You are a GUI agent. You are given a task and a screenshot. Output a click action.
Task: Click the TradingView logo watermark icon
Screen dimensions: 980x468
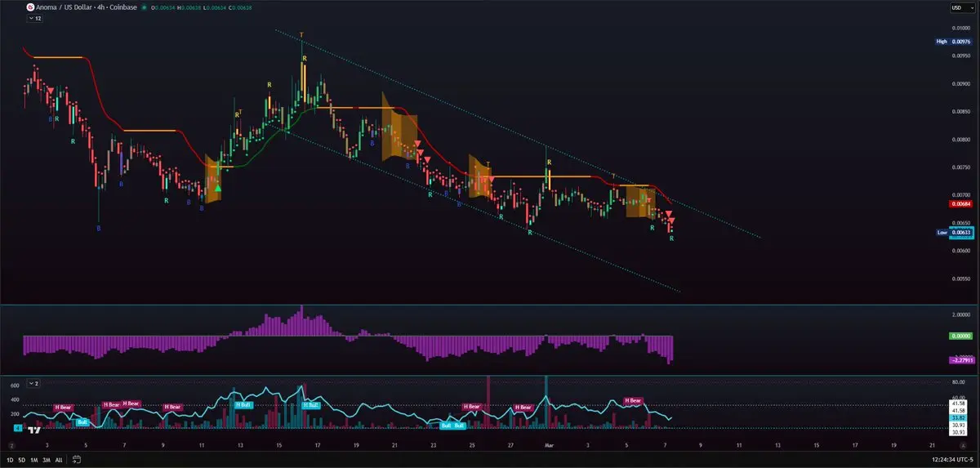point(34,430)
